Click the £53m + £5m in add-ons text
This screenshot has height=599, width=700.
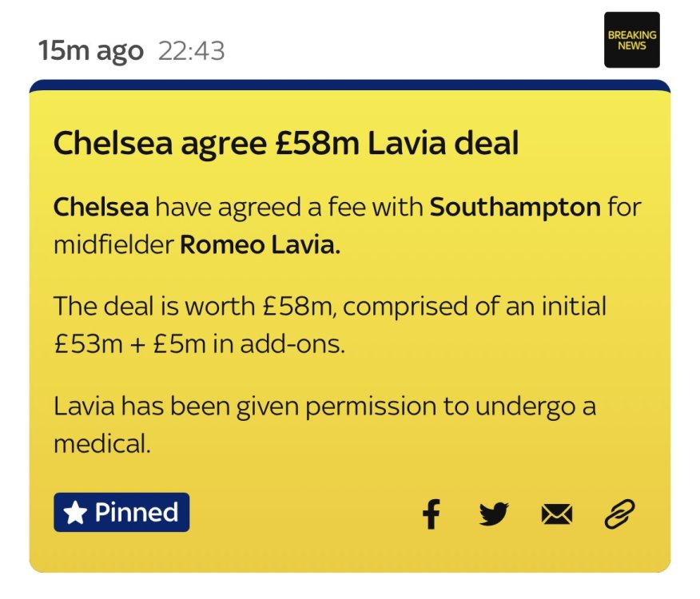click(x=199, y=343)
